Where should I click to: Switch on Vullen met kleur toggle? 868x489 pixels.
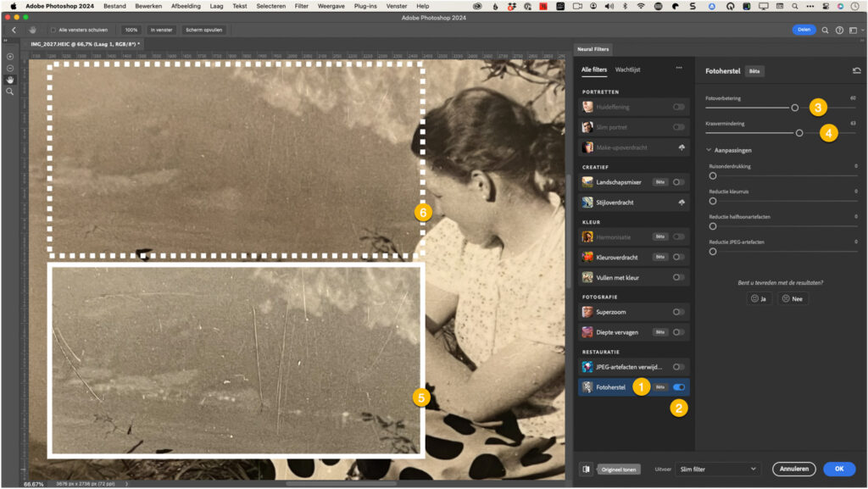click(679, 278)
